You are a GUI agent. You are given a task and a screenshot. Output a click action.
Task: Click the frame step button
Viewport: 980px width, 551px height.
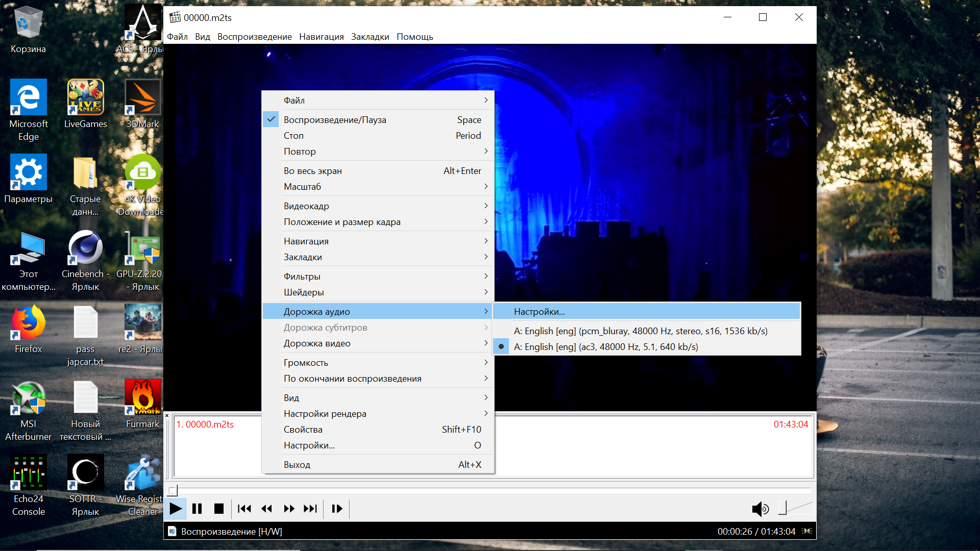[x=337, y=509]
